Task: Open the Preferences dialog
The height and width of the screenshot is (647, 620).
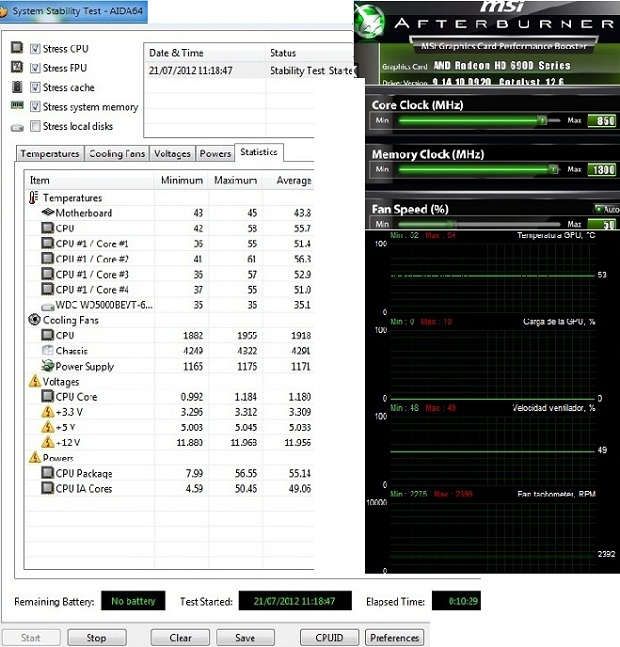Action: [x=394, y=638]
